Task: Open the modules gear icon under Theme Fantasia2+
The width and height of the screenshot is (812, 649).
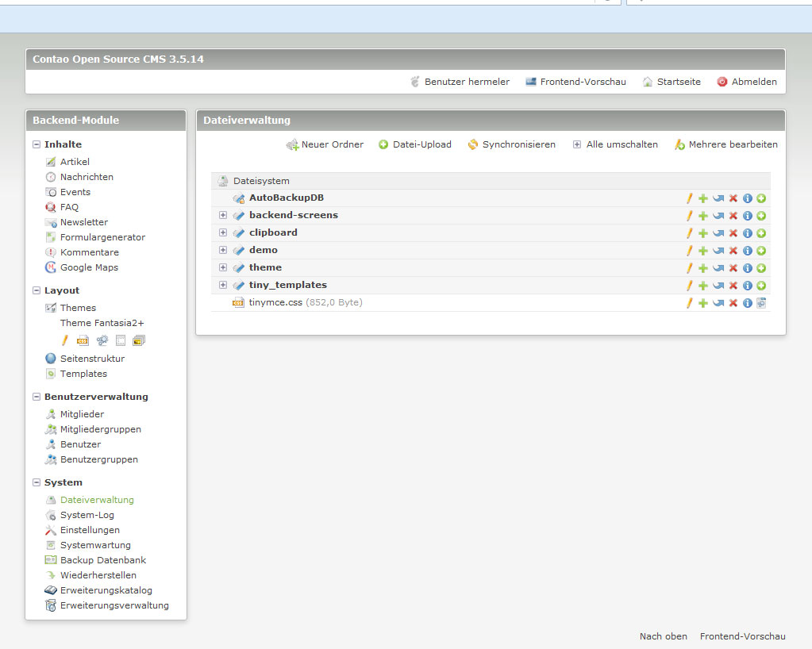Action: pyautogui.click(x=102, y=340)
